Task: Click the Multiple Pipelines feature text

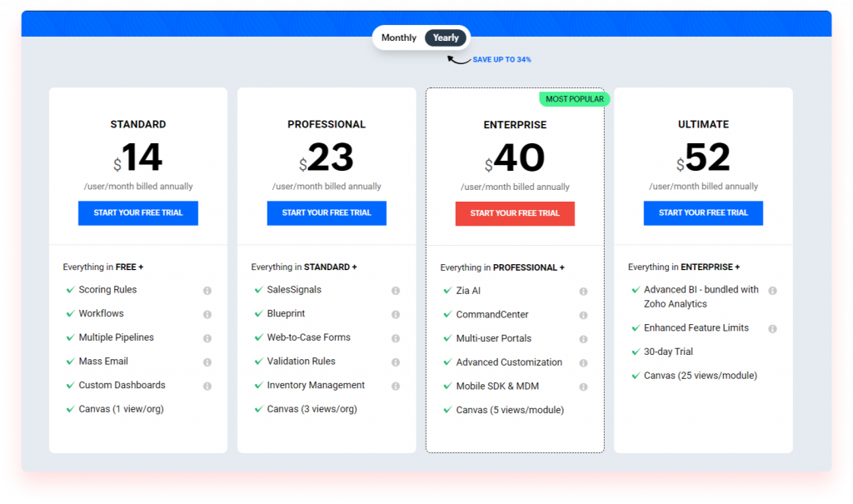Action: click(x=116, y=337)
